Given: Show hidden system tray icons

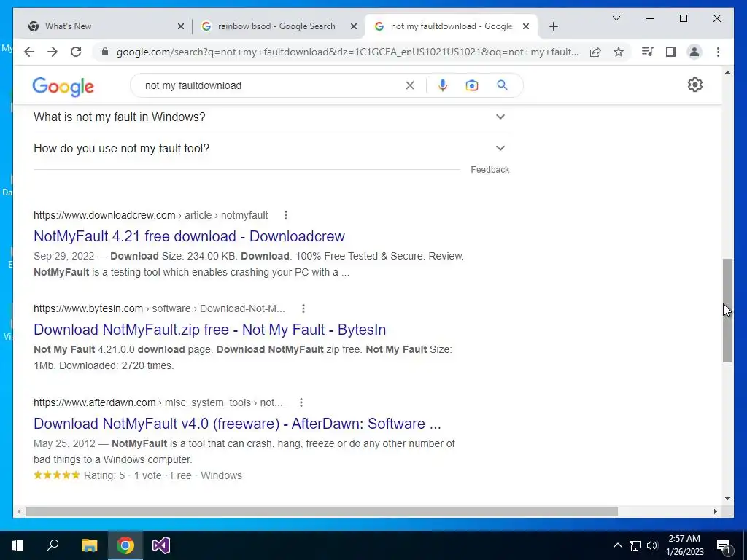Looking at the screenshot, I should point(617,545).
